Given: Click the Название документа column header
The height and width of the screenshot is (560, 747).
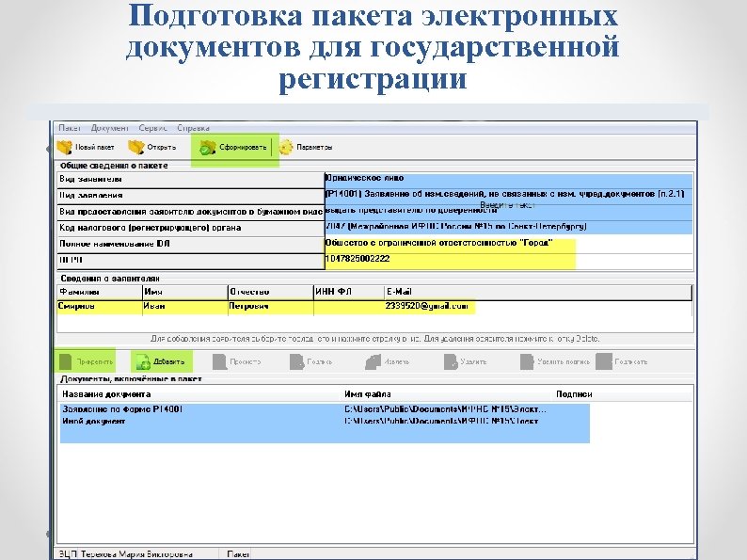Looking at the screenshot, I should tap(106, 394).
